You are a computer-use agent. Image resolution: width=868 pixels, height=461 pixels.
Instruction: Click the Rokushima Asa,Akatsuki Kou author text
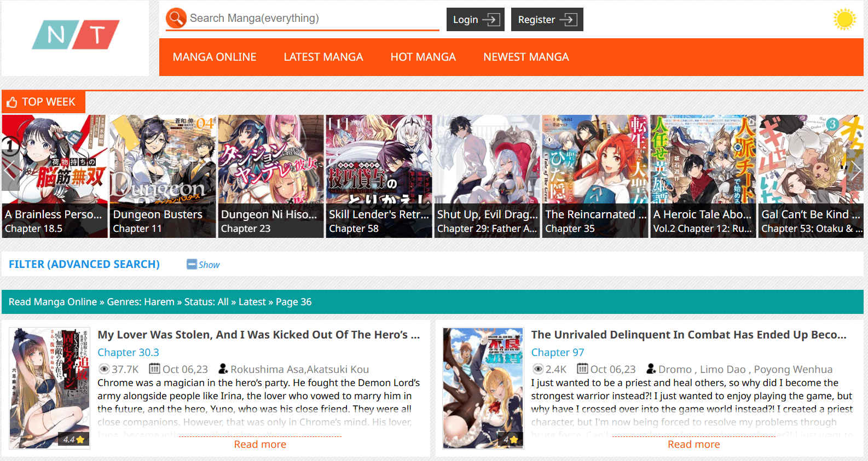coord(300,370)
